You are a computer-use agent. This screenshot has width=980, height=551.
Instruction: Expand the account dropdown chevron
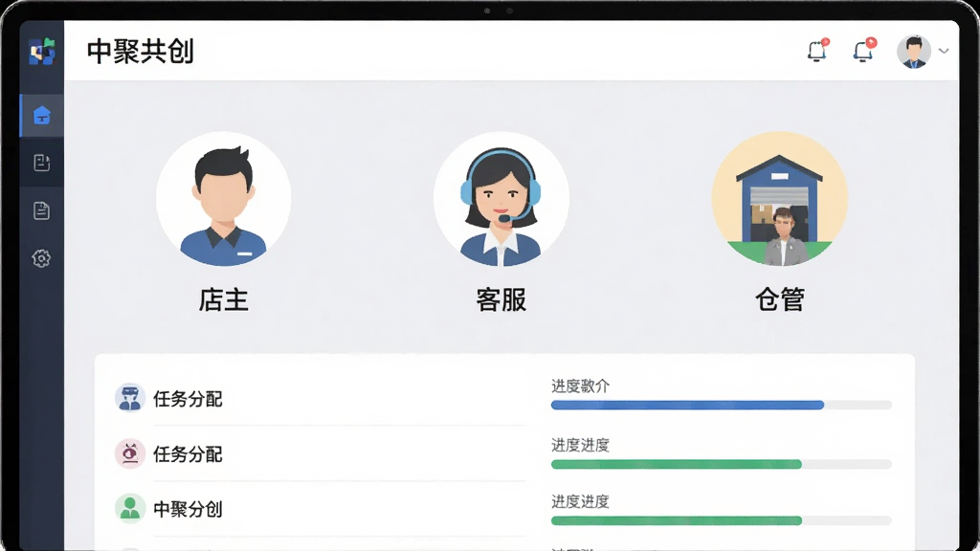click(944, 52)
